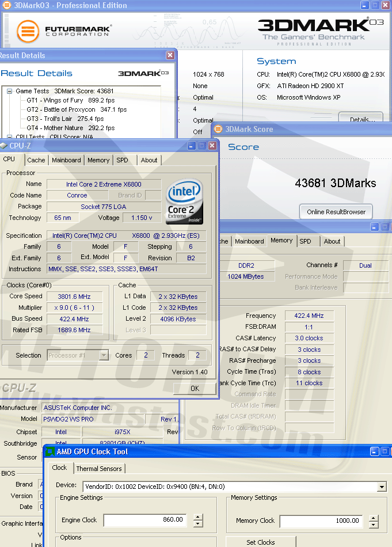Click the Rated FSB 1689.6 MHz value

click(x=74, y=330)
